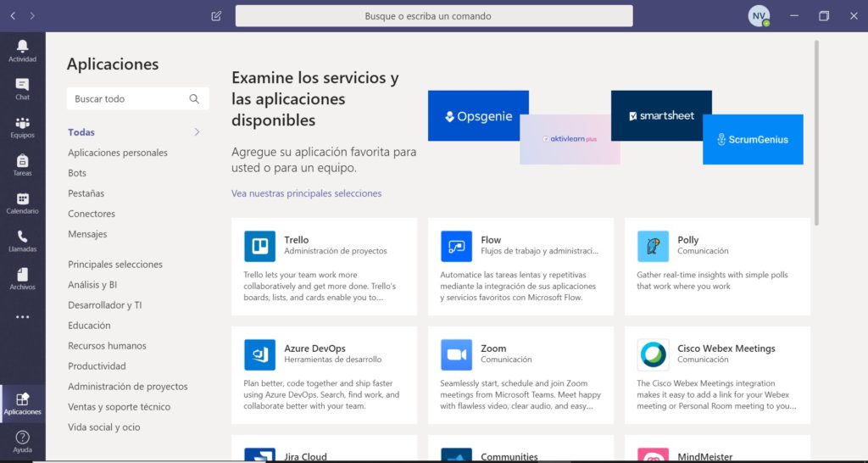Image resolution: width=868 pixels, height=463 pixels.
Task: Open the Zoom app tile icon
Action: [456, 354]
